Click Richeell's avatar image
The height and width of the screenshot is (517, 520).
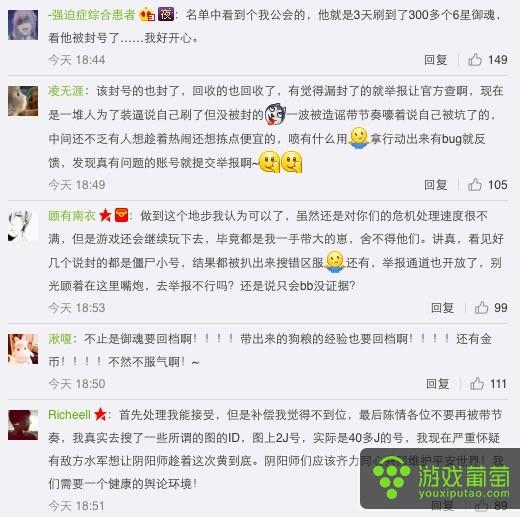point(23,425)
